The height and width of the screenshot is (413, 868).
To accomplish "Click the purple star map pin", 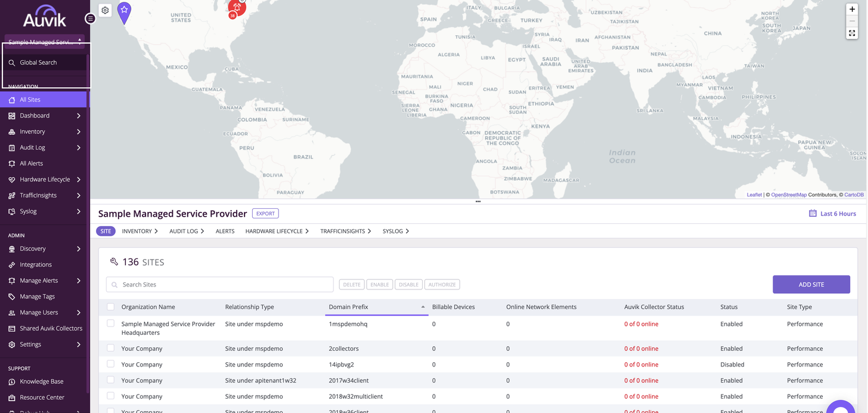I will point(124,13).
